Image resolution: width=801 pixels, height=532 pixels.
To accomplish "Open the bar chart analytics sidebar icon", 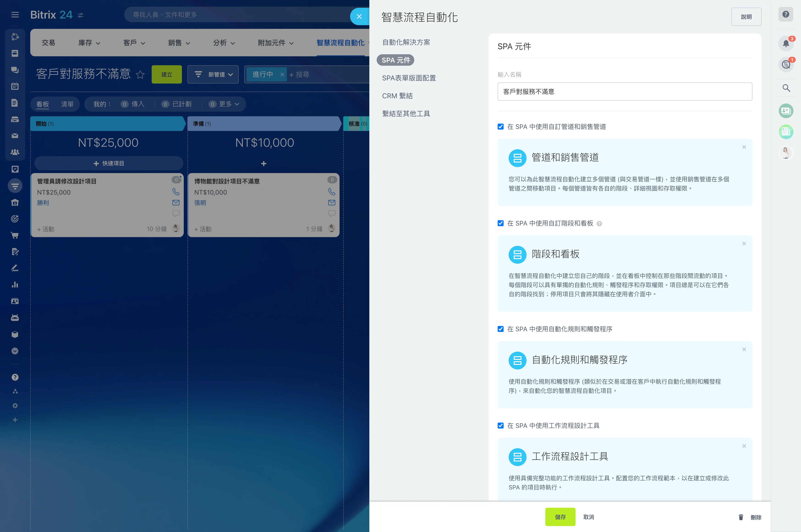I will pos(15,285).
